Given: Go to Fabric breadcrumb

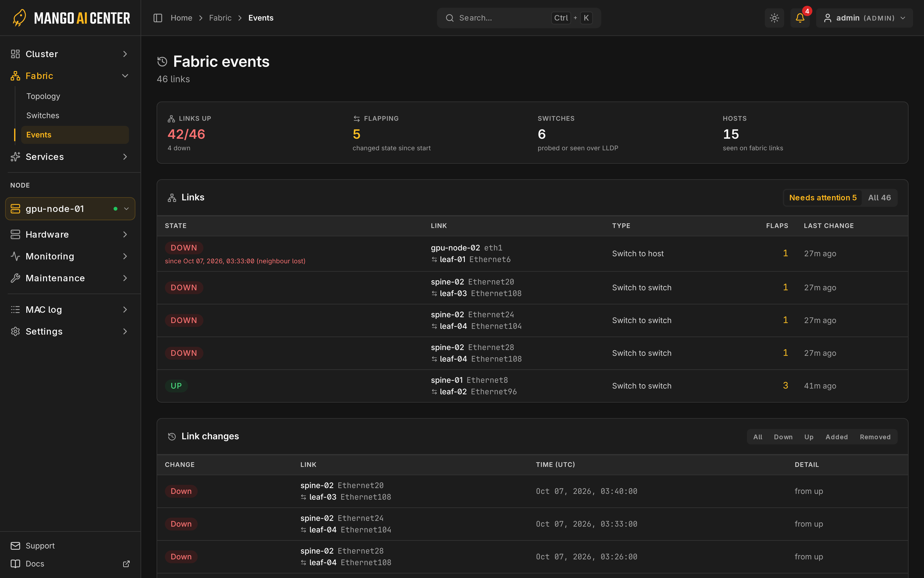Looking at the screenshot, I should pos(220,18).
